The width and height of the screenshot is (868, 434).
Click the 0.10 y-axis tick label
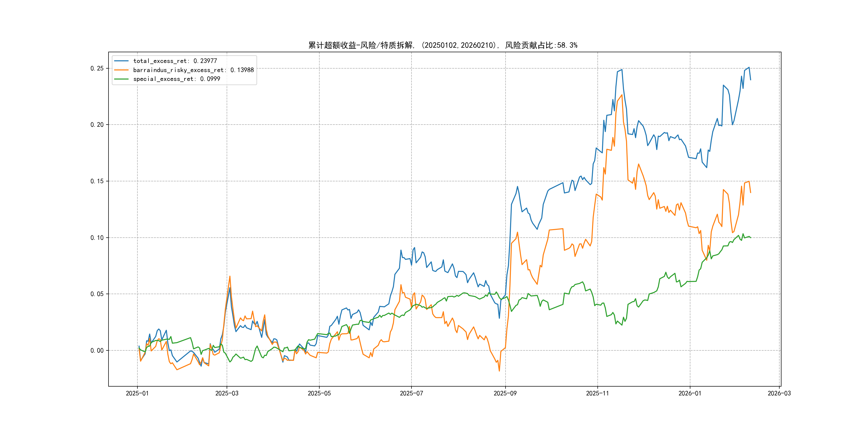click(97, 238)
